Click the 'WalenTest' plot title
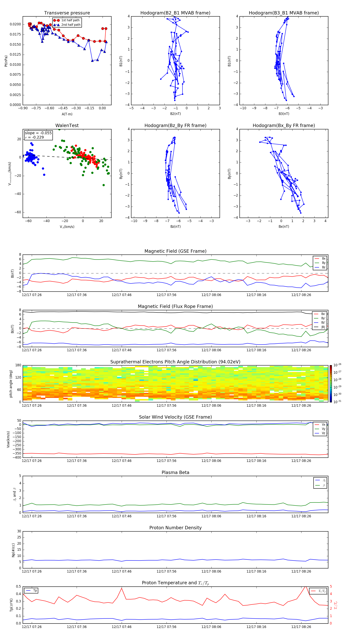Screen dimensions: 351x644 tap(67, 125)
